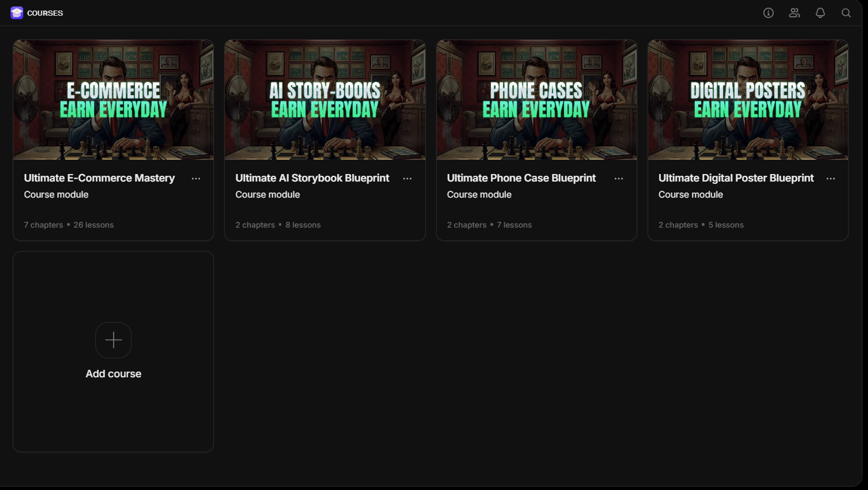Open Ultimate Phone Case Blueprint title

[521, 178]
